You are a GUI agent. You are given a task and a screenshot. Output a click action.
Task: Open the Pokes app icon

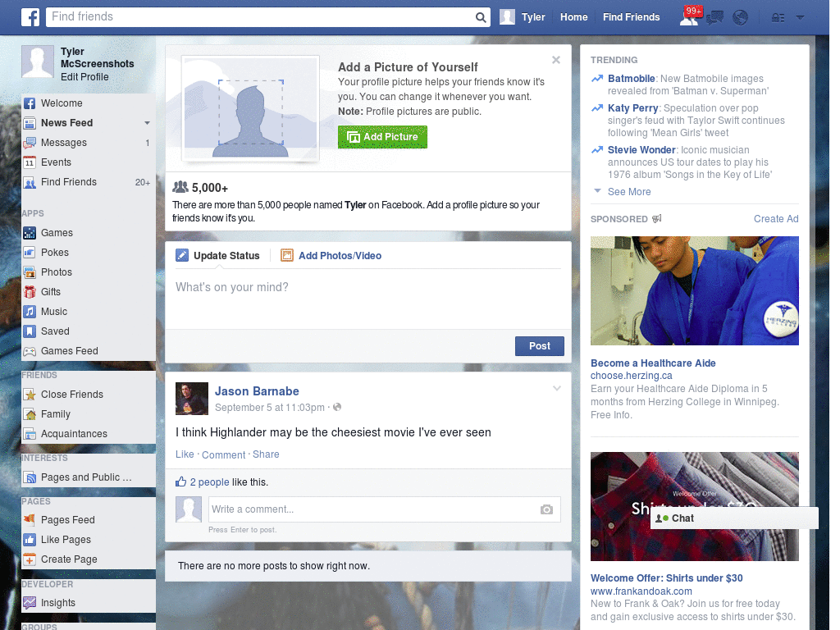(x=30, y=253)
